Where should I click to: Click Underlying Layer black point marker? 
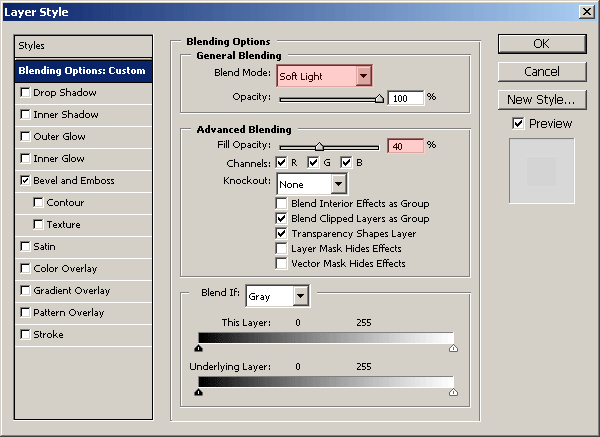[198, 392]
